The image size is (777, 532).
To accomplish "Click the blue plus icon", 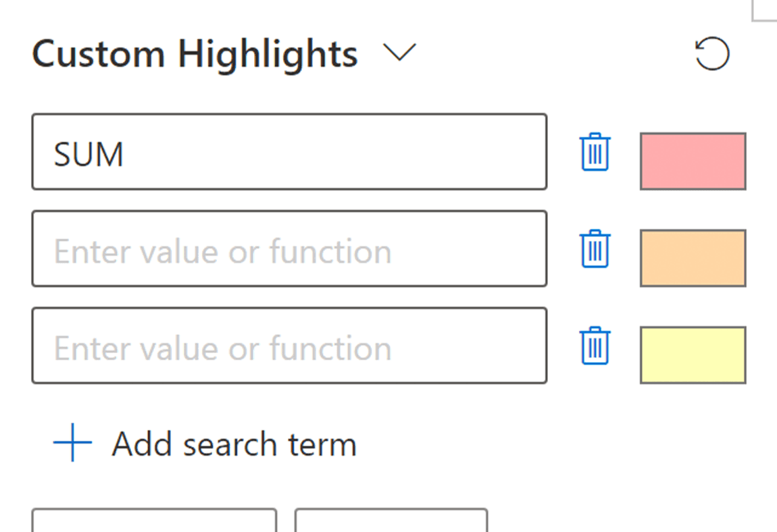I will pyautogui.click(x=72, y=444).
